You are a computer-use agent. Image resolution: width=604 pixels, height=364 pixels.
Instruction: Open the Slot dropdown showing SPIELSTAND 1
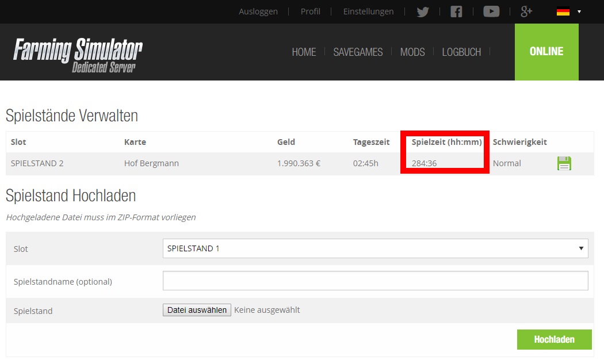coord(375,248)
